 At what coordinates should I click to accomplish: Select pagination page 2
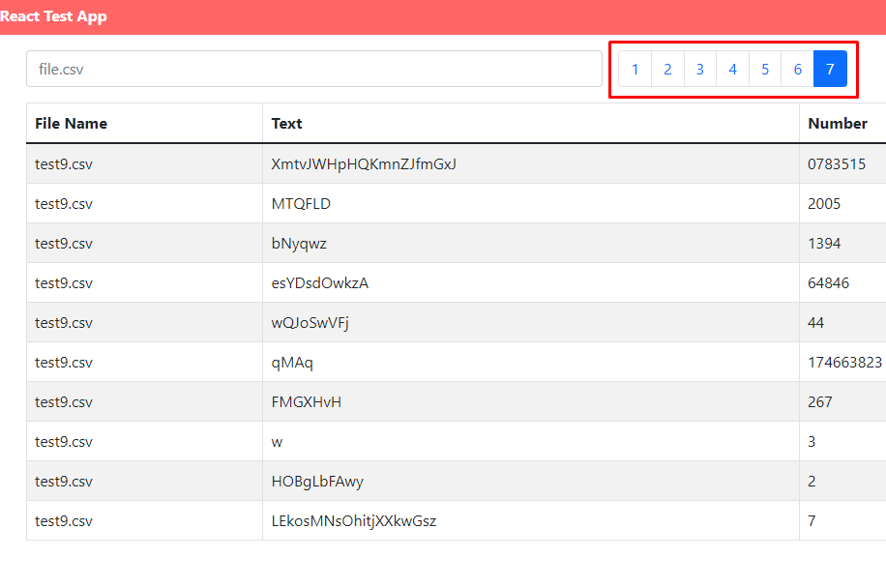[x=667, y=69]
